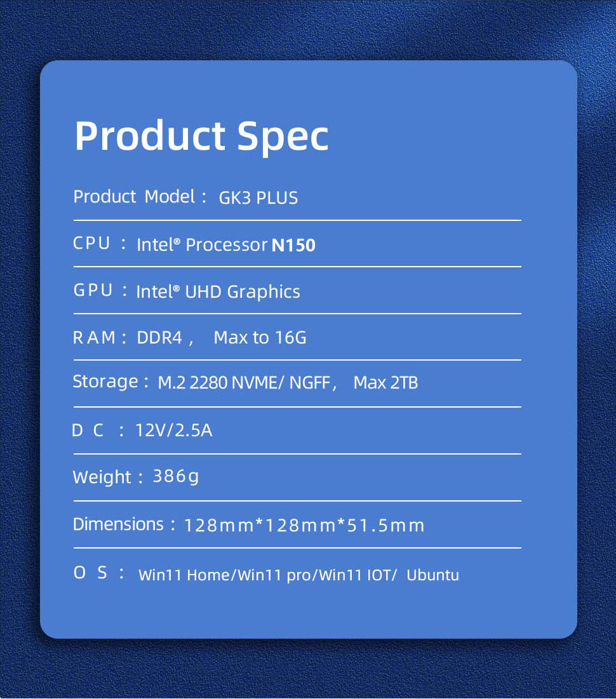Click the bold N150 processor text
Screen dimensions: 616x699
pos(293,245)
